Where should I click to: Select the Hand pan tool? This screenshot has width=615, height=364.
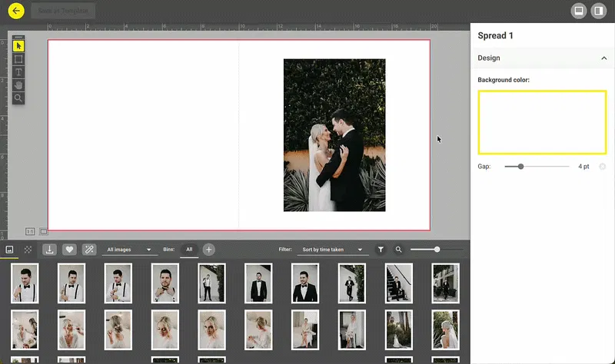pyautogui.click(x=18, y=85)
